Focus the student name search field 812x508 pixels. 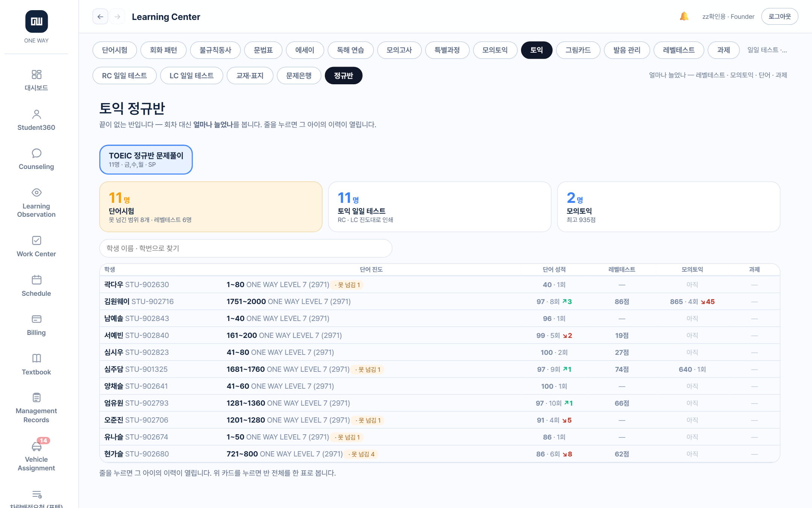point(246,248)
